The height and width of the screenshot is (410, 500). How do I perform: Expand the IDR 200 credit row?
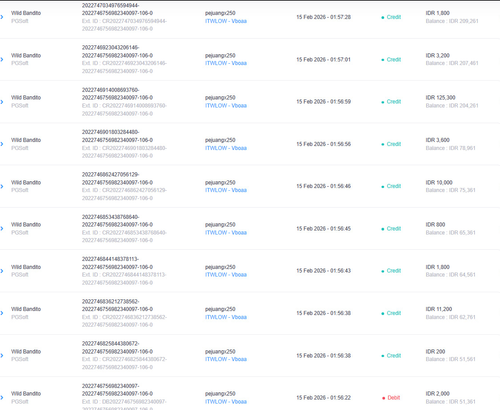tap(2, 355)
